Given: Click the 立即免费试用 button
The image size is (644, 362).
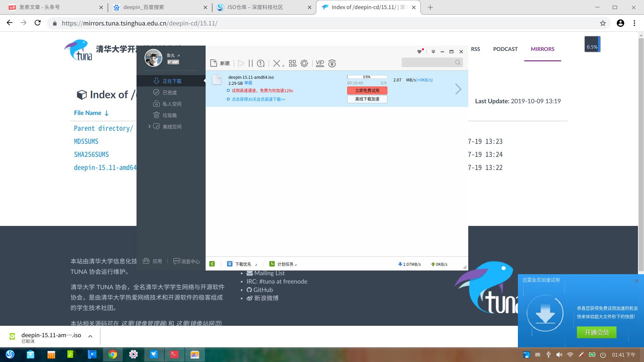Looking at the screenshot, I should 367,90.
